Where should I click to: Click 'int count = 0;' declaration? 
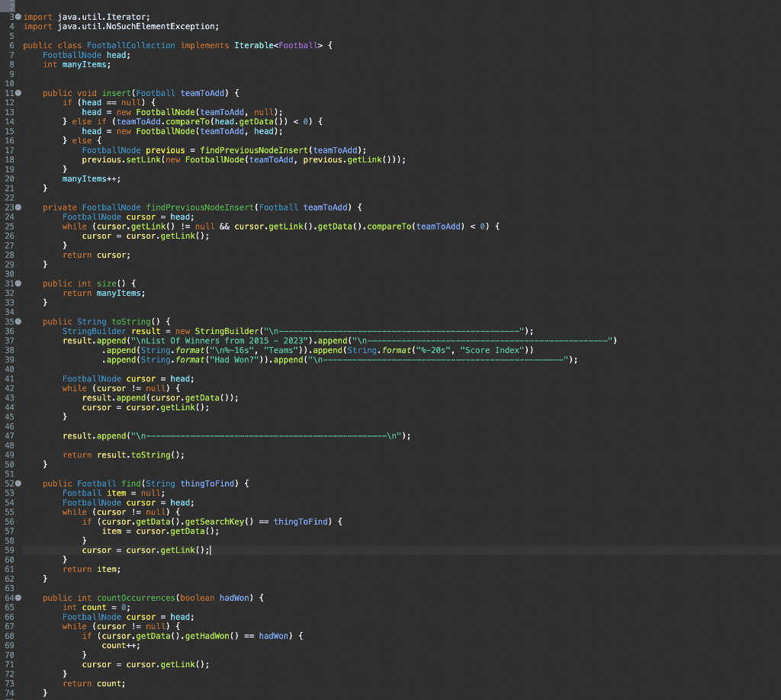[x=96, y=608]
